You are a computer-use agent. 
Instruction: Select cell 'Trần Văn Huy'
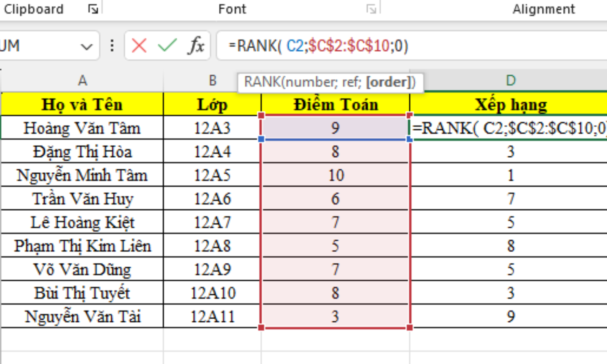click(83, 199)
